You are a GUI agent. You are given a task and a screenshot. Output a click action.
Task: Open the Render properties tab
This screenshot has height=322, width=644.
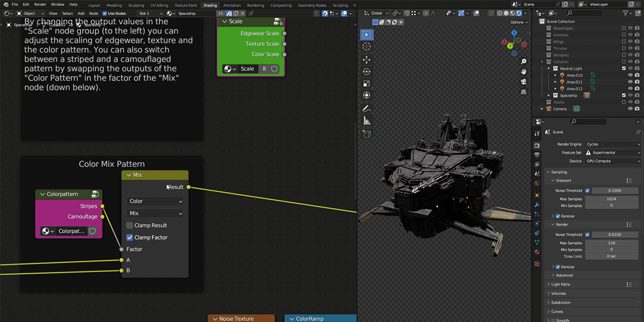(537, 145)
